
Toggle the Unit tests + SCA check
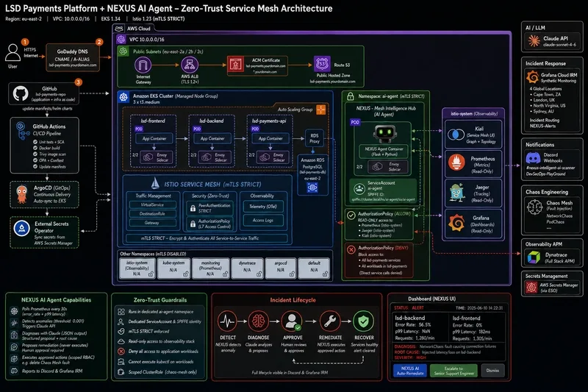pyautogui.click(x=35, y=142)
